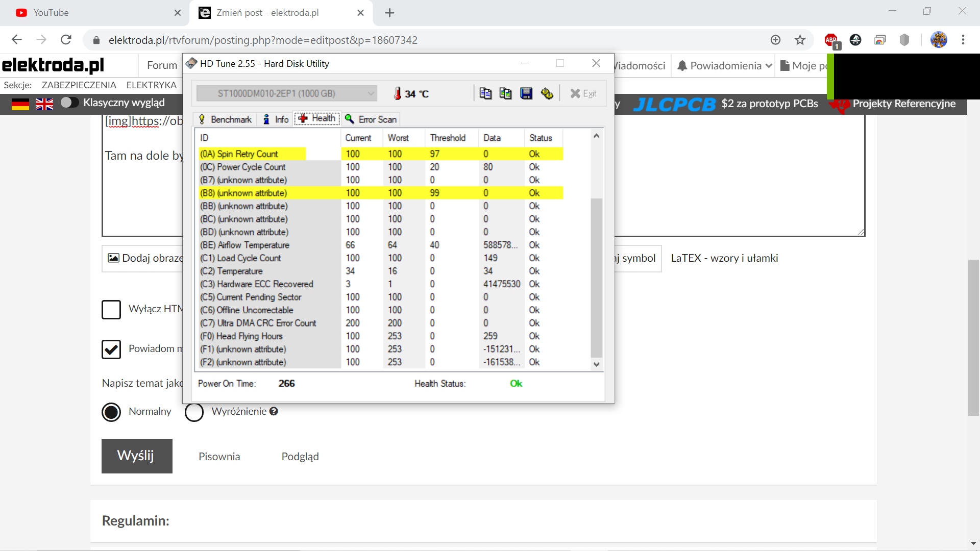Uncheck the Powiadom checkbox
This screenshot has width=980, height=551.
click(x=111, y=349)
